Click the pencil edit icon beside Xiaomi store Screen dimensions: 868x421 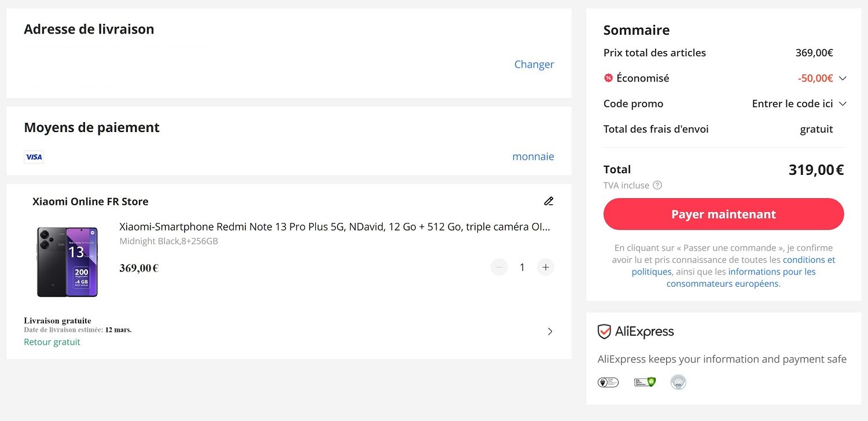click(x=549, y=201)
